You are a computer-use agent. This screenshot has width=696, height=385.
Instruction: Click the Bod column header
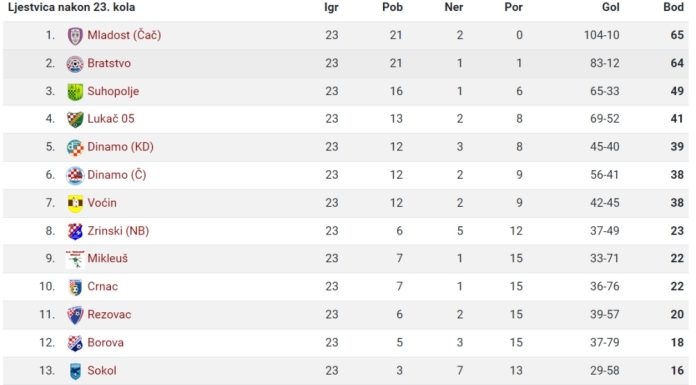pos(673,7)
